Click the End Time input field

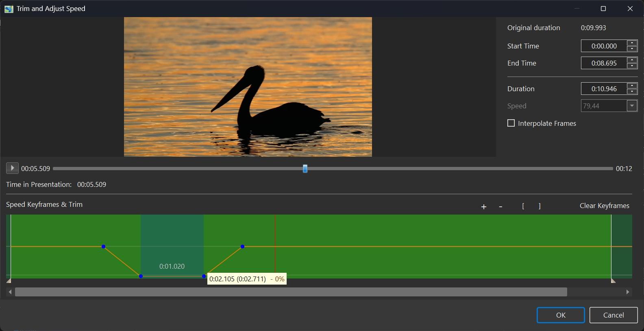(x=604, y=63)
